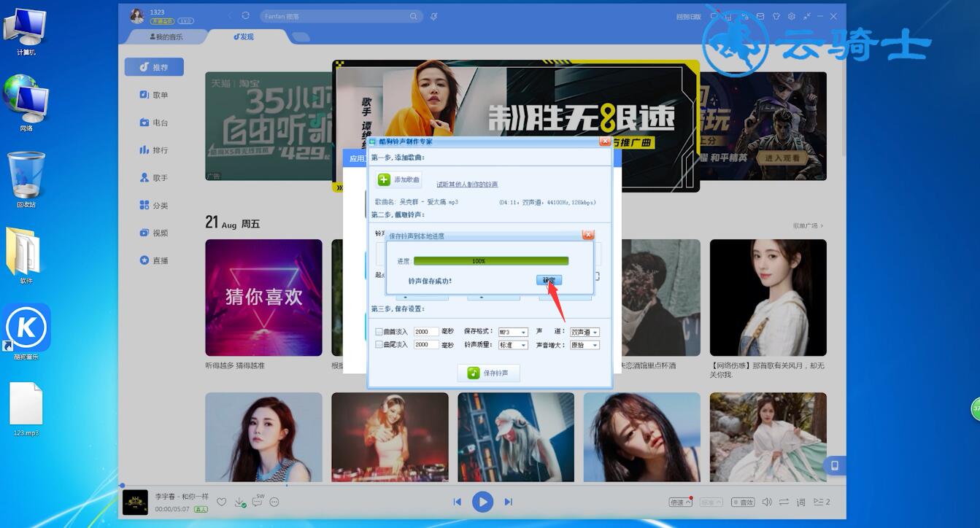Expand the 铃声质量 标准 dropdown

point(513,345)
